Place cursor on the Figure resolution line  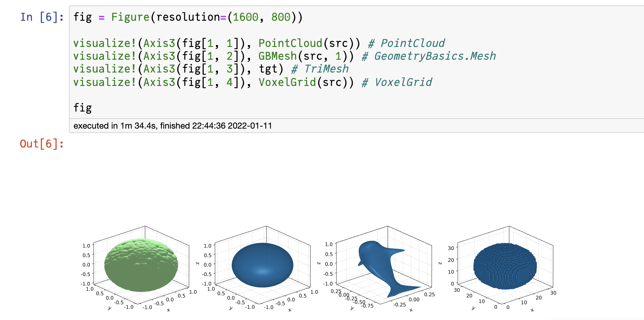coord(183,17)
